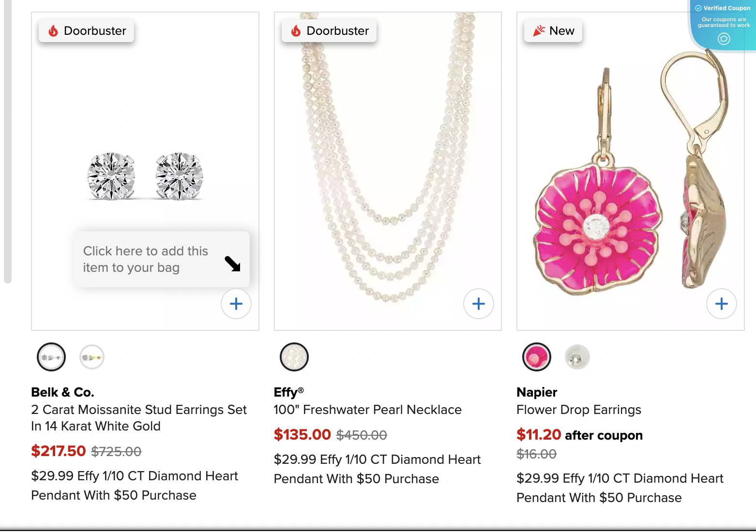This screenshot has height=532, width=756.
Task: Select the silver variant swatch for Napier earrings
Action: [x=576, y=356]
